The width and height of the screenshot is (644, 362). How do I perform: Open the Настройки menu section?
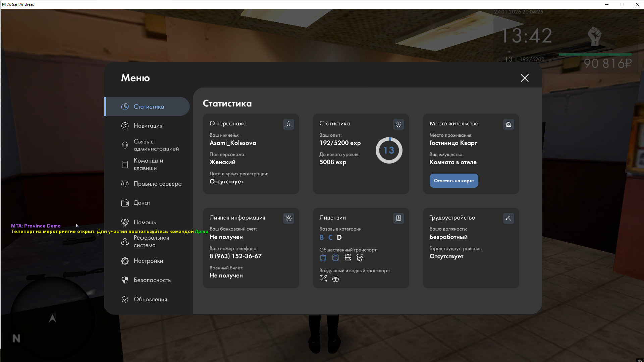tap(148, 261)
